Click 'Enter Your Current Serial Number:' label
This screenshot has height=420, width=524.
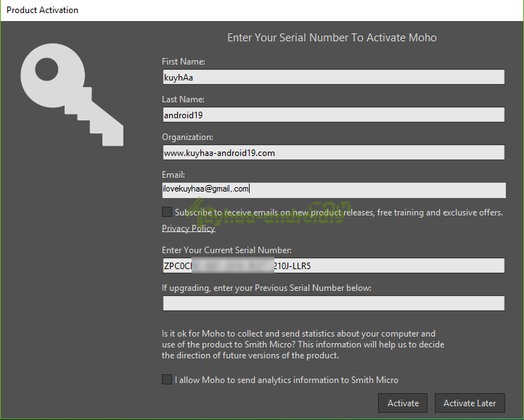coord(226,250)
